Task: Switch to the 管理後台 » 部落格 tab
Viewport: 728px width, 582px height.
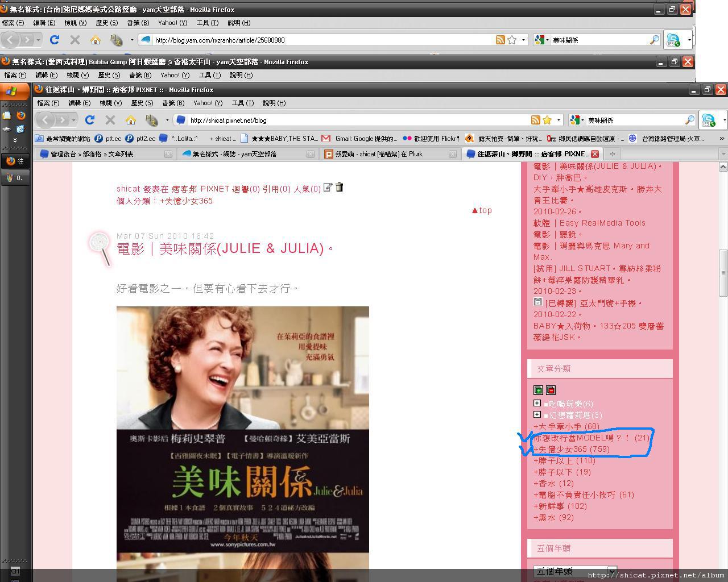Action: (x=105, y=153)
